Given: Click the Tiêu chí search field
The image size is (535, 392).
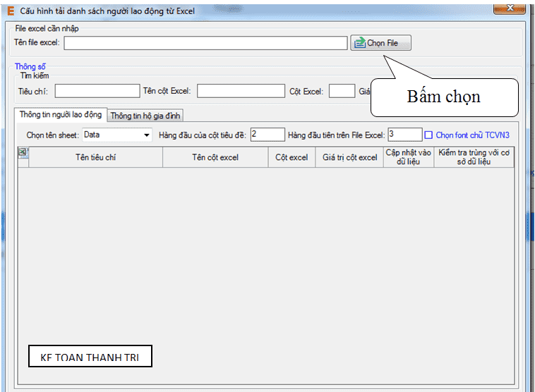Looking at the screenshot, I should [x=97, y=91].
